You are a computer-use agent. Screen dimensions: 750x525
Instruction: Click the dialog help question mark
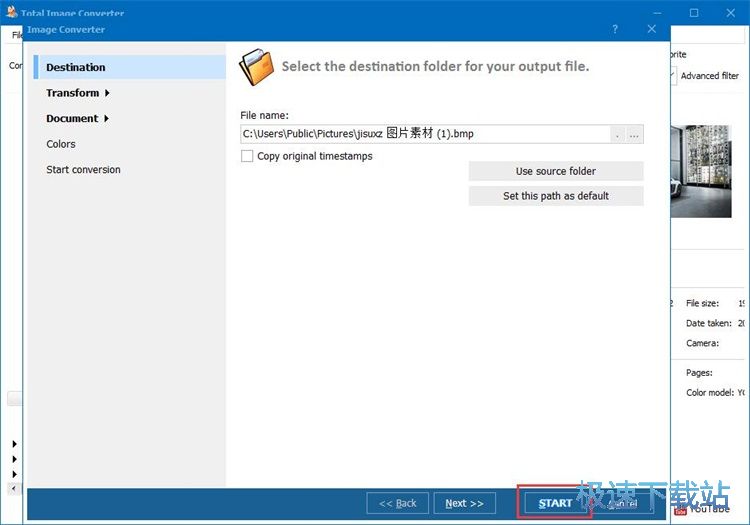(615, 30)
